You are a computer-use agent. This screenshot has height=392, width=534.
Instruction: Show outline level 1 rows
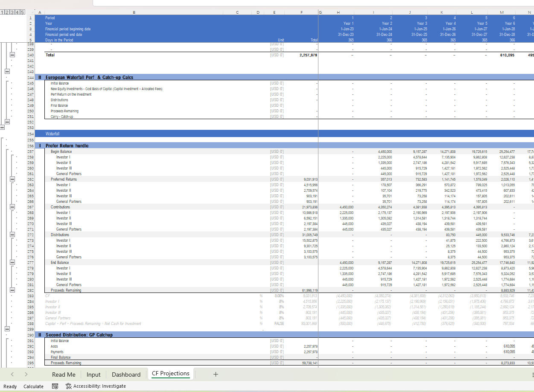tap(3, 12)
